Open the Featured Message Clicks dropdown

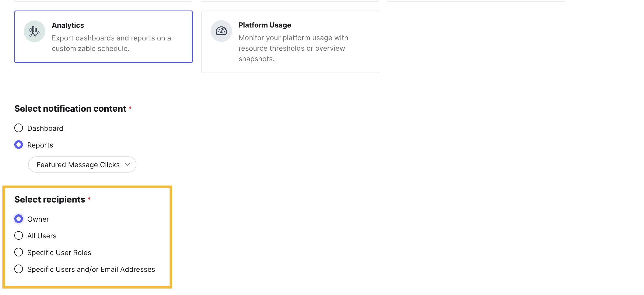click(x=78, y=164)
